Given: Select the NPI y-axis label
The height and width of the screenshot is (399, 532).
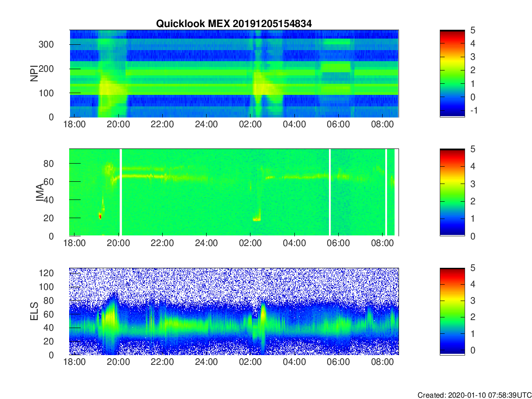Looking at the screenshot, I should (x=34, y=74).
